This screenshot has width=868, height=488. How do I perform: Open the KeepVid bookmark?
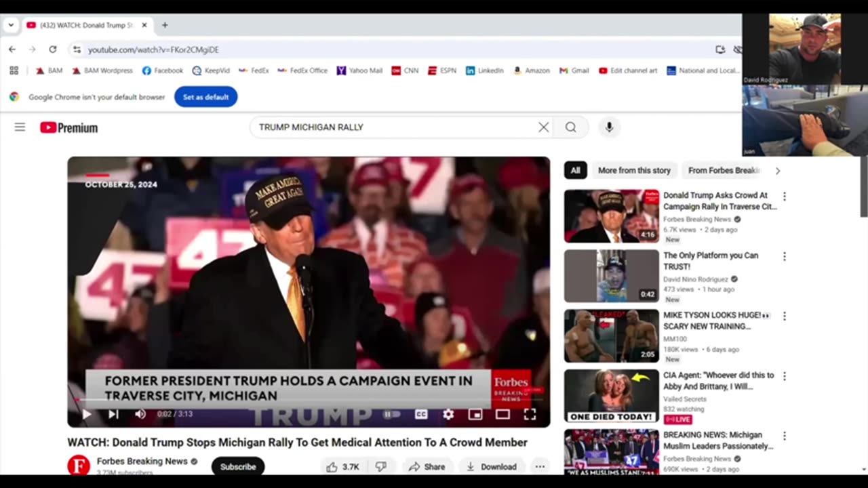(211, 70)
